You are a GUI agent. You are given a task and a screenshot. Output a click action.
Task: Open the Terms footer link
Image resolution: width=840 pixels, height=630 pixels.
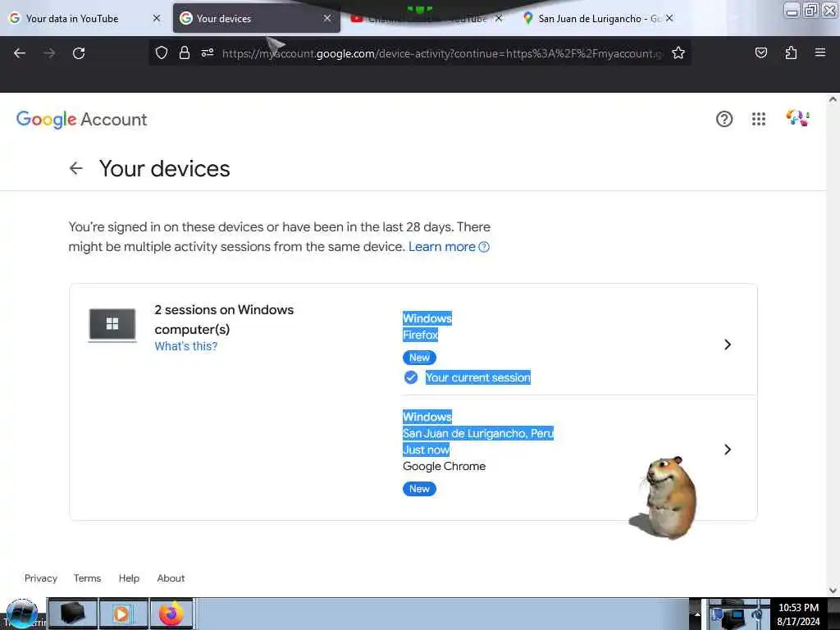[87, 578]
